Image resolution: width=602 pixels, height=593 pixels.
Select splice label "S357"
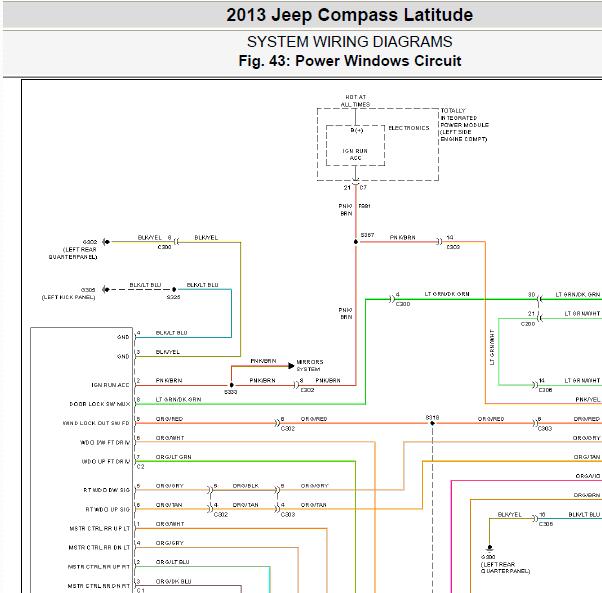[x=367, y=235]
